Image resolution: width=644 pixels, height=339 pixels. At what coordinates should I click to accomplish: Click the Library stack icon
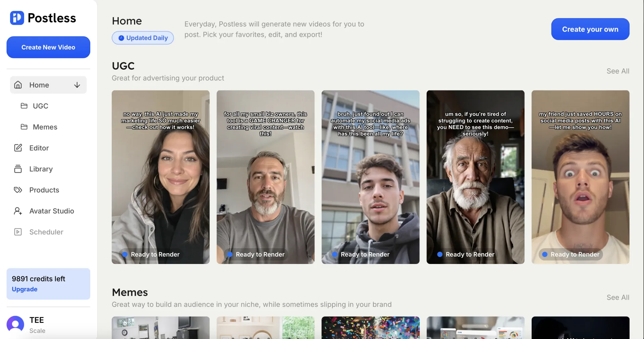coord(18,169)
